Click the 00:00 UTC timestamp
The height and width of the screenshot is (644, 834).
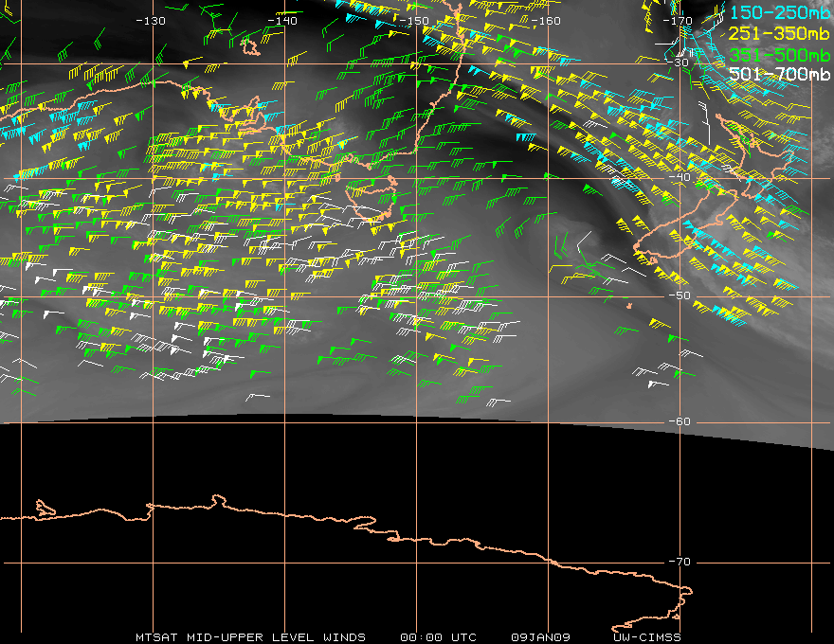(438, 637)
